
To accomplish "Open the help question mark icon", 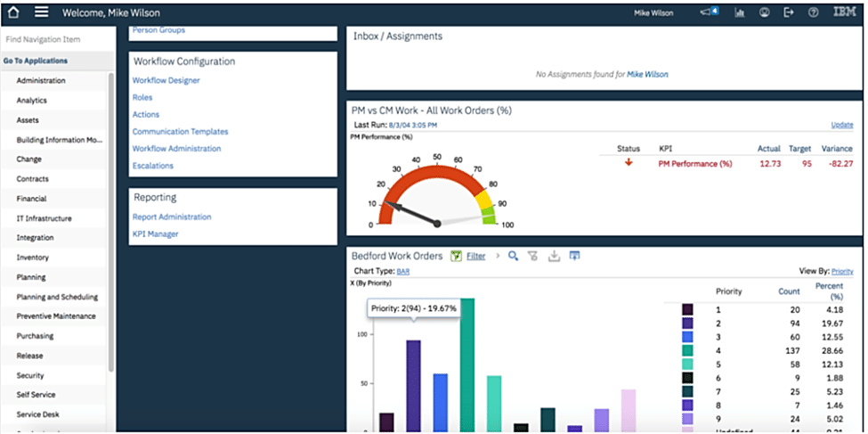I will point(813,12).
